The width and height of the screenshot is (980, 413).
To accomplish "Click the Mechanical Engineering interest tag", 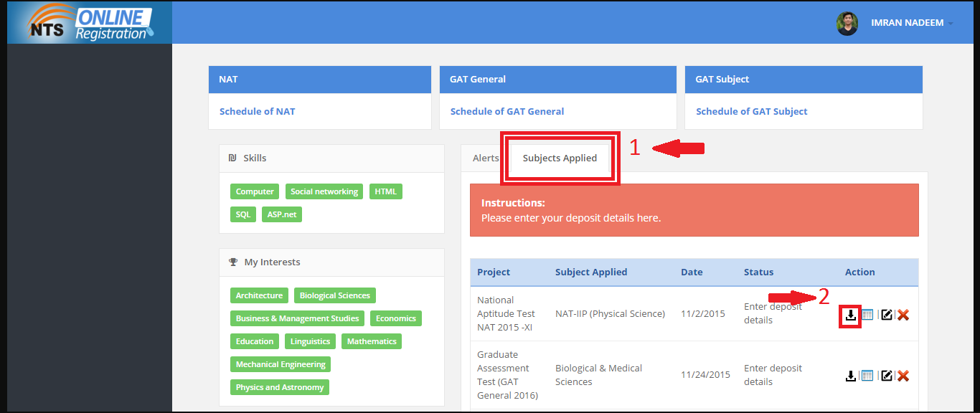I will tap(280, 364).
